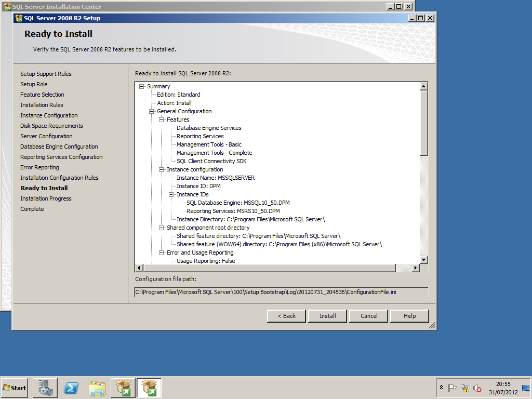The image size is (532, 399).
Task: Click the Configuration file path field
Action: tap(282, 292)
